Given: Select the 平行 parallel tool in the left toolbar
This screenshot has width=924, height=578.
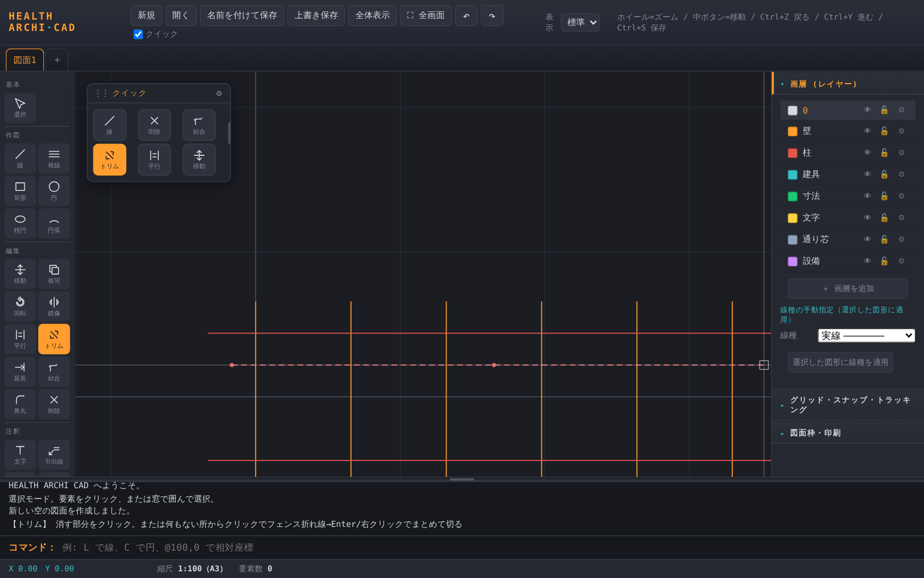Looking at the screenshot, I should [20, 339].
